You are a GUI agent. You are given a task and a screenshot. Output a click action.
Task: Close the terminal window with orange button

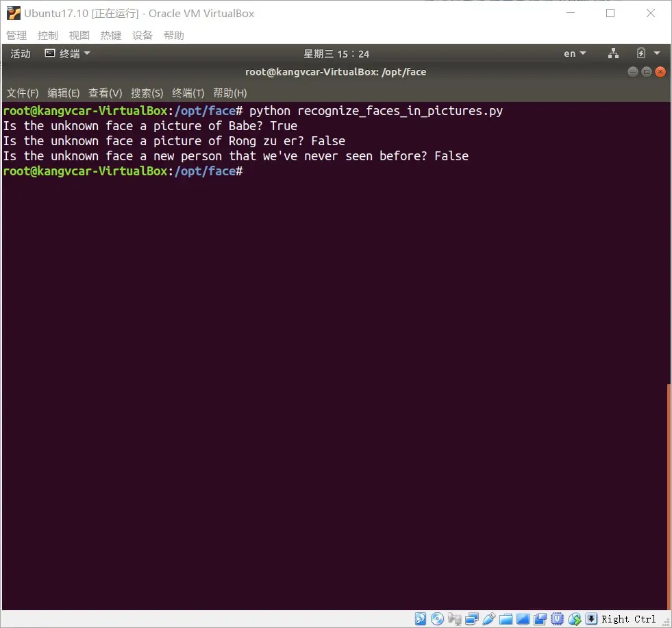[660, 72]
